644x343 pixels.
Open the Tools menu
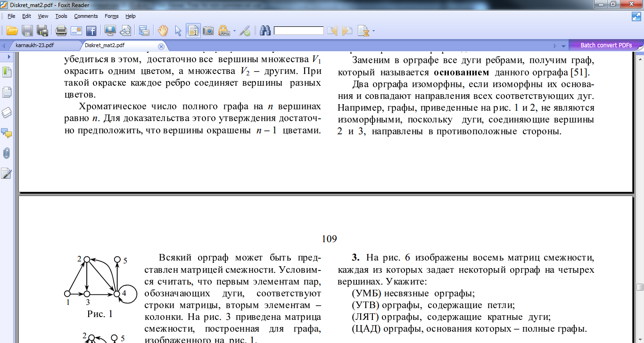61,16
